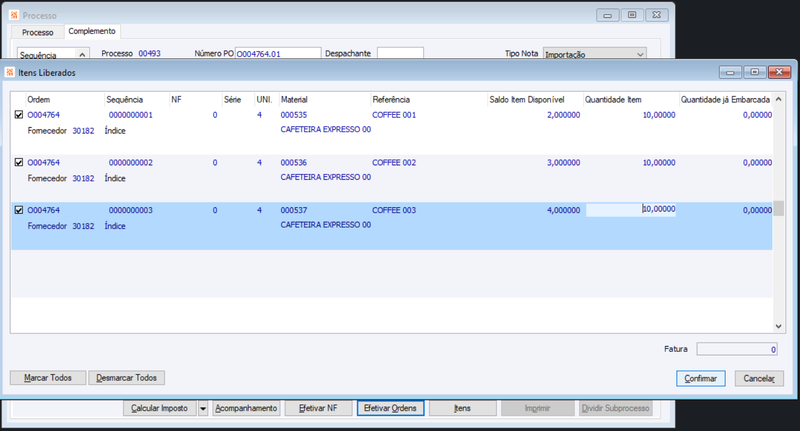Toggle checkbox for sequence 0000000002 row
This screenshot has width=800, height=431.
[19, 162]
